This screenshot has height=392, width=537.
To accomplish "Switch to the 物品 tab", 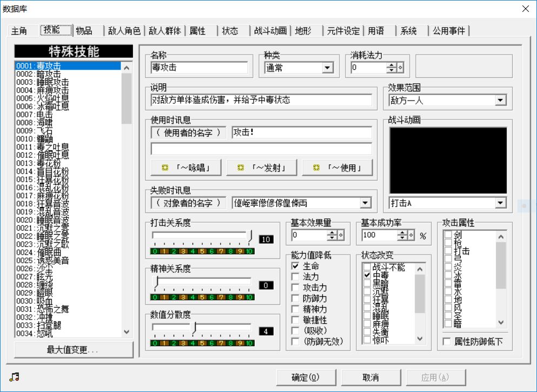I will point(84,31).
